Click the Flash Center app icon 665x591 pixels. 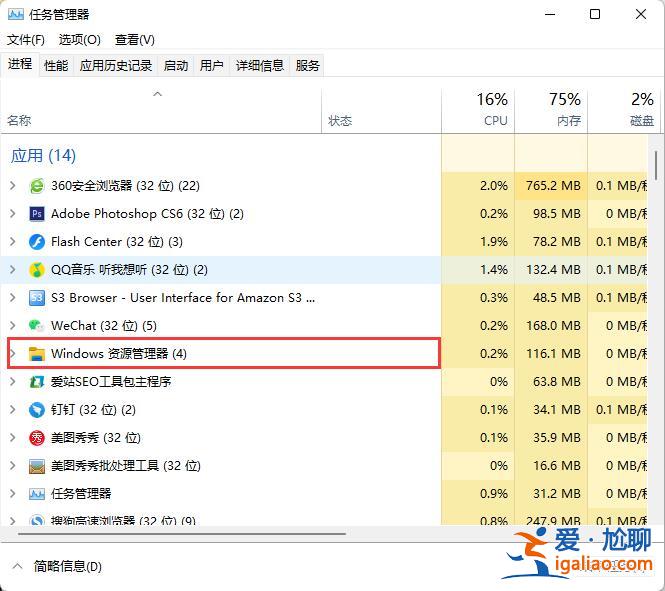37,242
